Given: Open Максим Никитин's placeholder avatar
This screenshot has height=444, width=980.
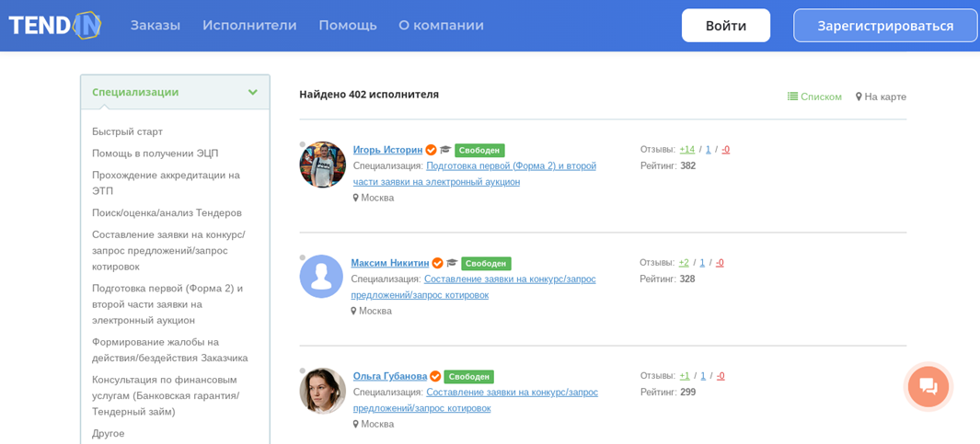Looking at the screenshot, I should tap(322, 276).
